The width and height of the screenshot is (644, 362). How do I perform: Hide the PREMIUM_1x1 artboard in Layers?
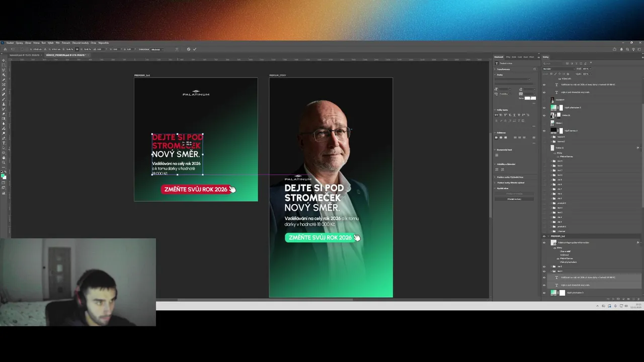pos(544,236)
